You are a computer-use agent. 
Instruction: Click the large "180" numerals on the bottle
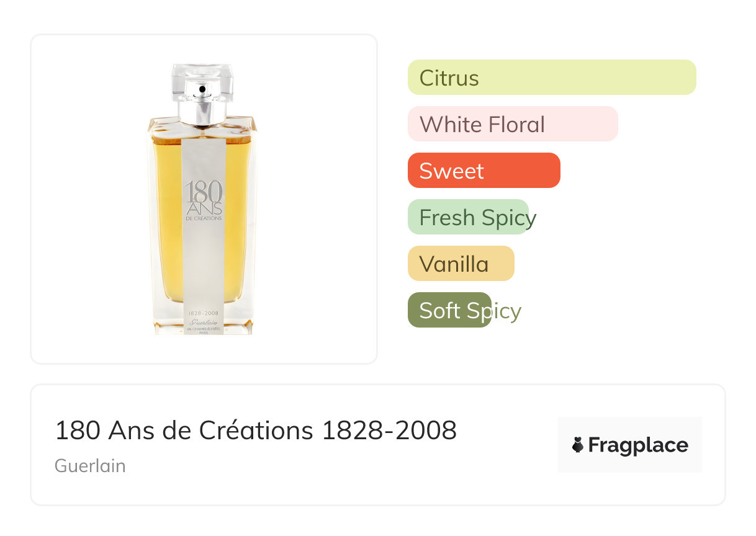(x=204, y=190)
